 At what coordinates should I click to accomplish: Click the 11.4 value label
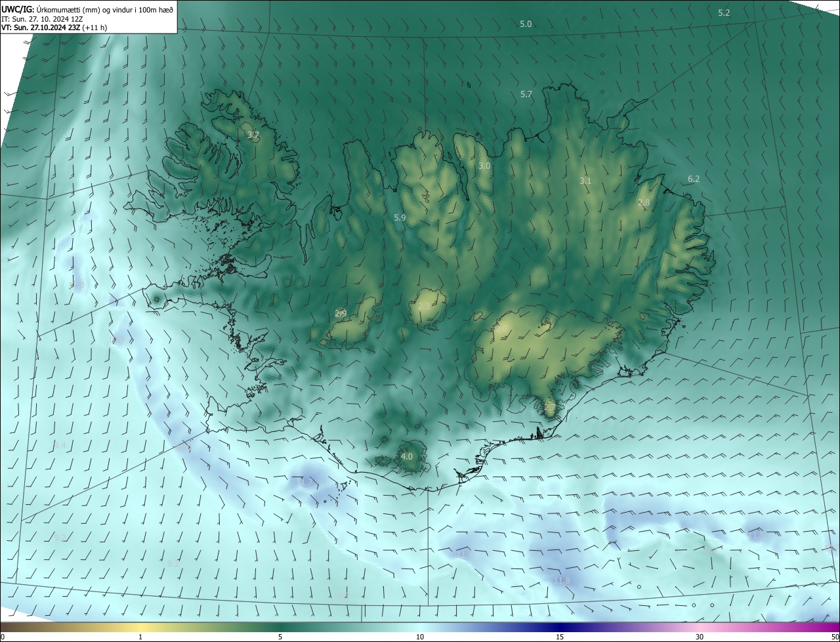coord(465,555)
